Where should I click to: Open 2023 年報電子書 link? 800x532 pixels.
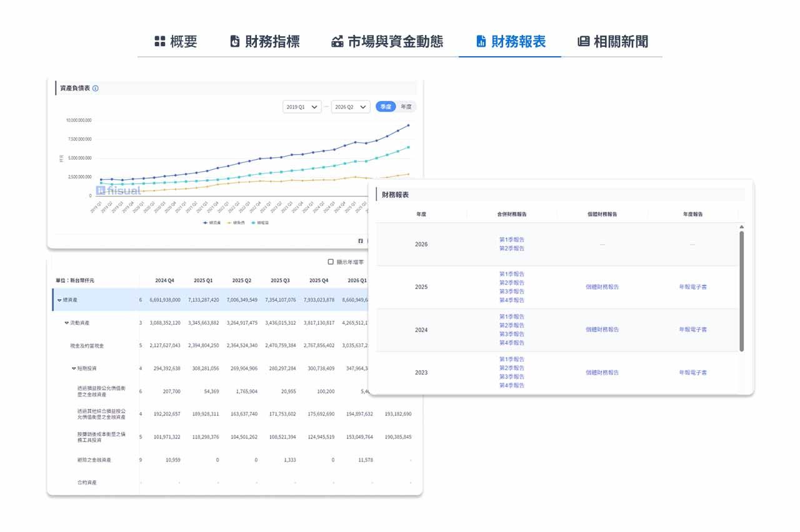coord(693,373)
